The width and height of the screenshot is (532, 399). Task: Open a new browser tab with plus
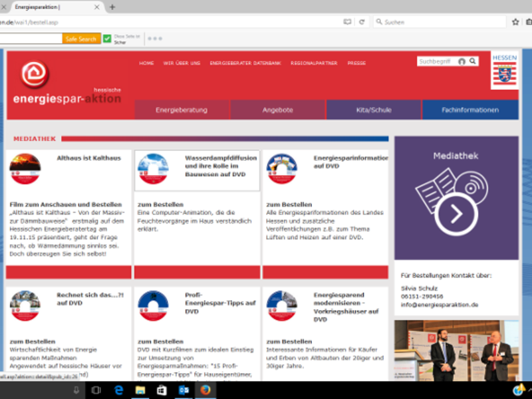(112, 7)
